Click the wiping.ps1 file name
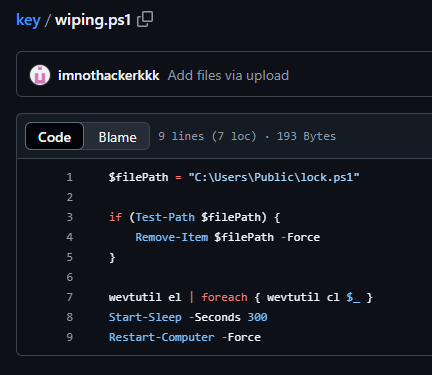Viewport: 432px width, 375px height. [93, 20]
